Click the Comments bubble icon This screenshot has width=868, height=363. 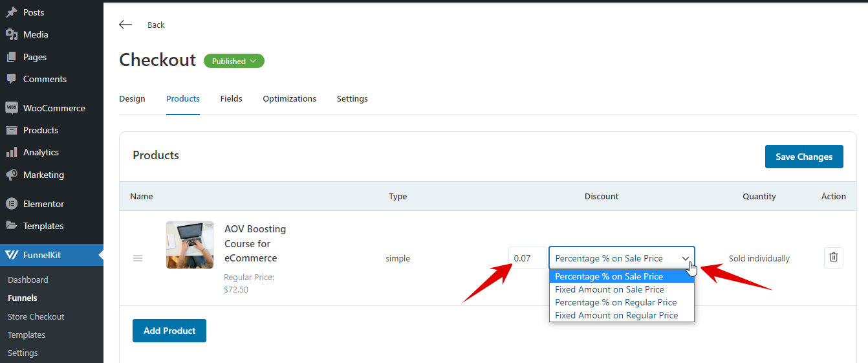(12, 79)
